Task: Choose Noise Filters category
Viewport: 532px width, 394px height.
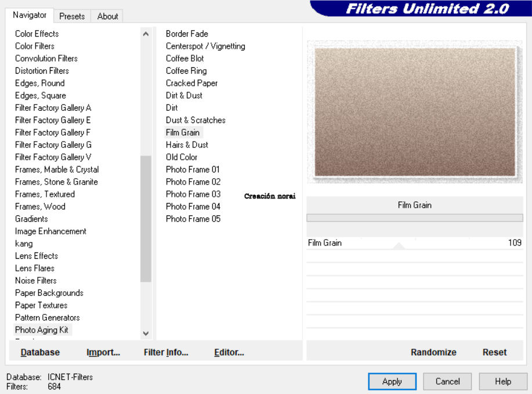Action: point(35,281)
